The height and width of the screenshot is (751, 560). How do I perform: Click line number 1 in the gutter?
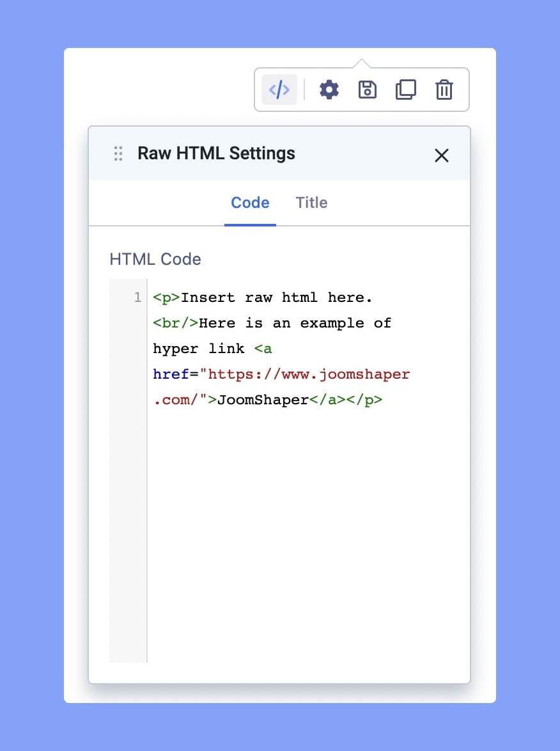click(137, 297)
